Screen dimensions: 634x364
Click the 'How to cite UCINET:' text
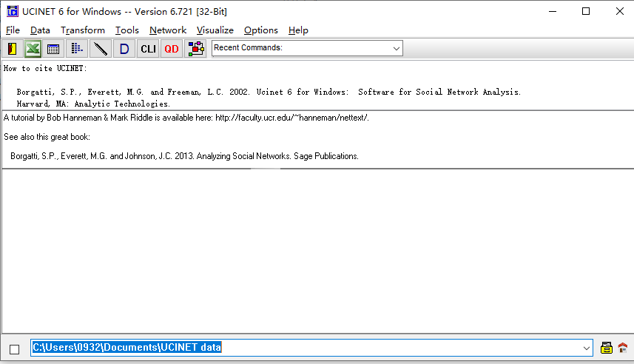tap(45, 68)
